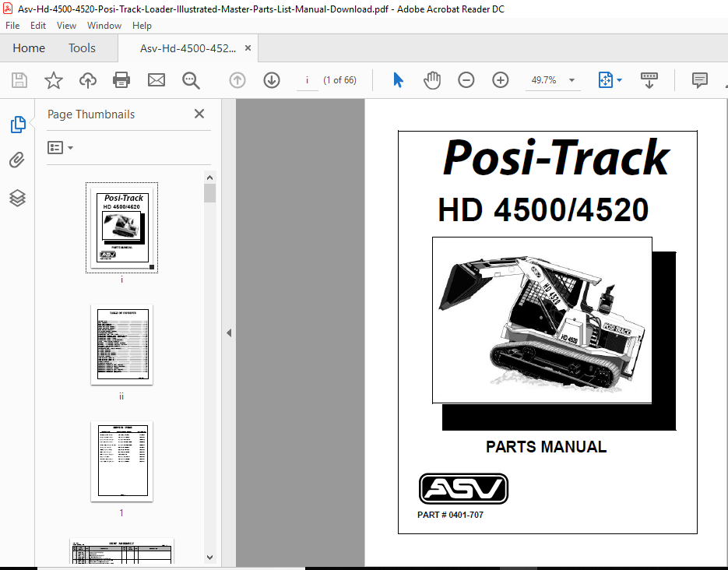The height and width of the screenshot is (570, 728).
Task: Click the "Posi-Track" title on the page
Action: click(556, 158)
